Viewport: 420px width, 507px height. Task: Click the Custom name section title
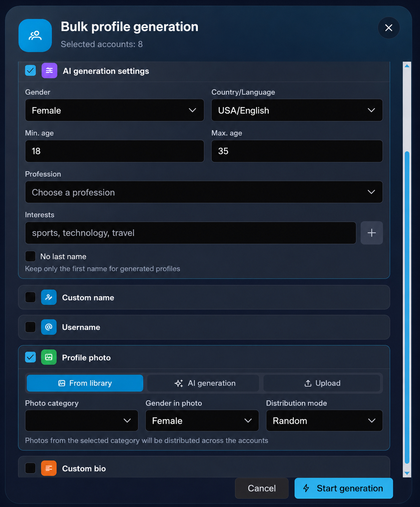click(x=88, y=297)
